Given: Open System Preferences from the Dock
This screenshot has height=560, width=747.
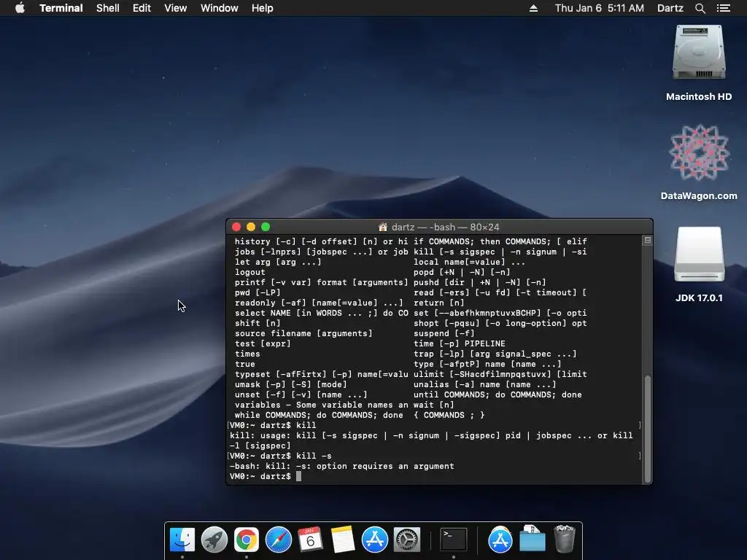Looking at the screenshot, I should [x=406, y=540].
